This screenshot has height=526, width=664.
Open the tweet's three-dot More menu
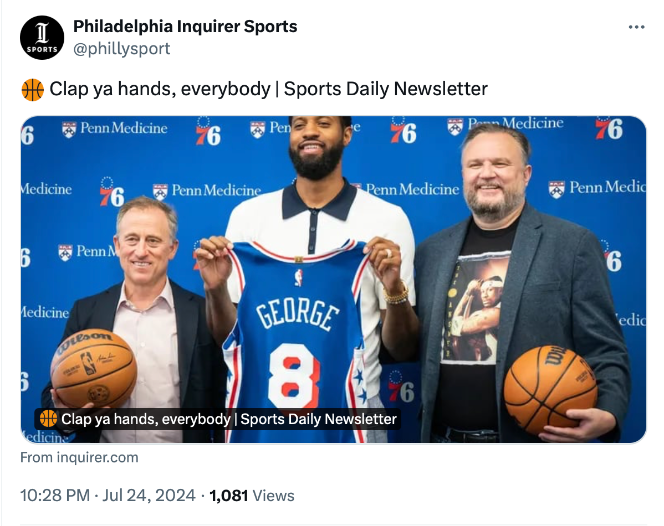tap(636, 27)
